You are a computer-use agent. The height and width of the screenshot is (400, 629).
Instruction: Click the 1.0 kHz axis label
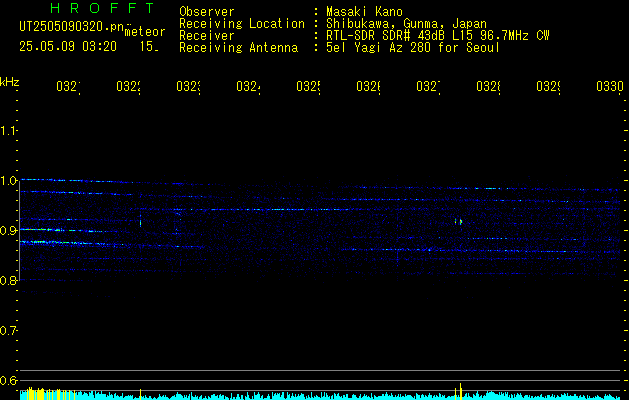[x=8, y=181]
